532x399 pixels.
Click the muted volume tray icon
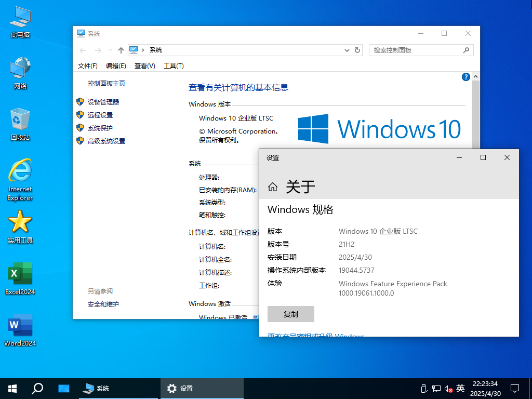click(448, 389)
